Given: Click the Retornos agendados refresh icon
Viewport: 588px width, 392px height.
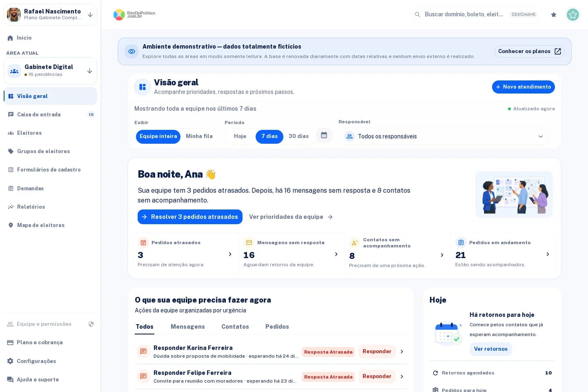Looking at the screenshot, I should [435, 373].
